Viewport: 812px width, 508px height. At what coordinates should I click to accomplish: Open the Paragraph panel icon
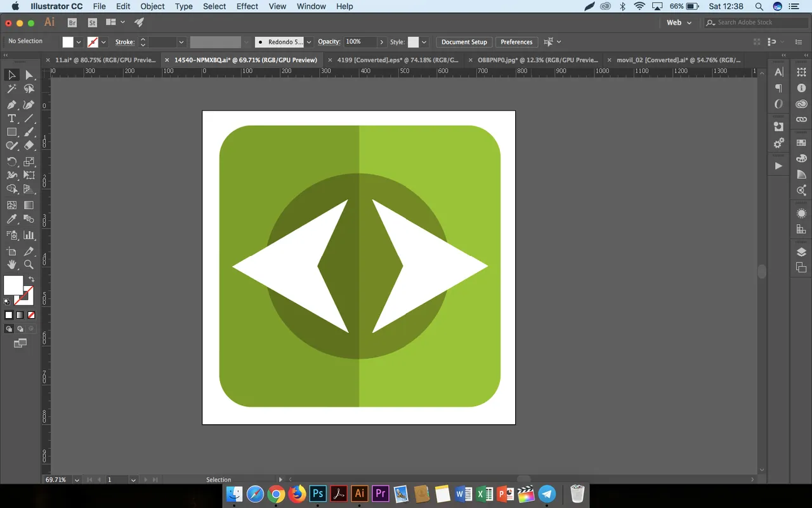pyautogui.click(x=779, y=88)
